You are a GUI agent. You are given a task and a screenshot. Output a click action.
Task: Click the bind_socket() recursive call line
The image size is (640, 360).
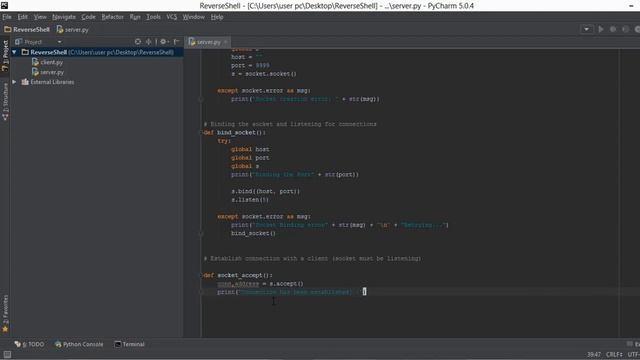coord(253,233)
